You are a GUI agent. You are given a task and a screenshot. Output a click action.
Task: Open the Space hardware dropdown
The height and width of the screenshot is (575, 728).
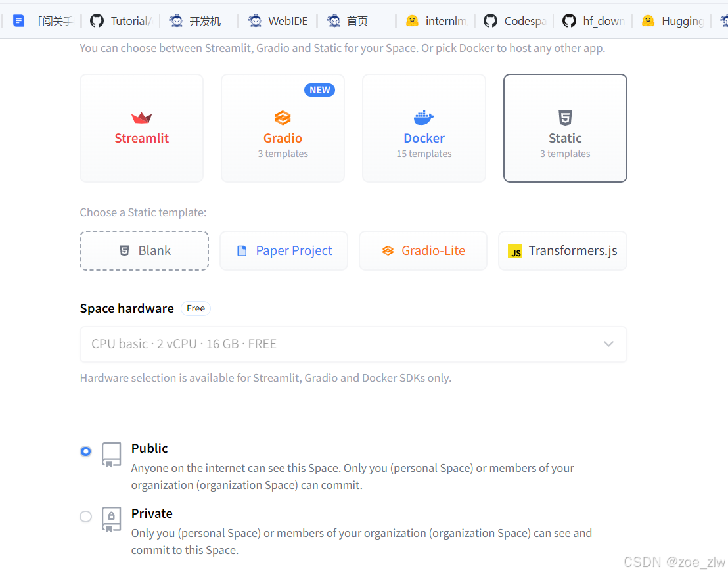[353, 344]
